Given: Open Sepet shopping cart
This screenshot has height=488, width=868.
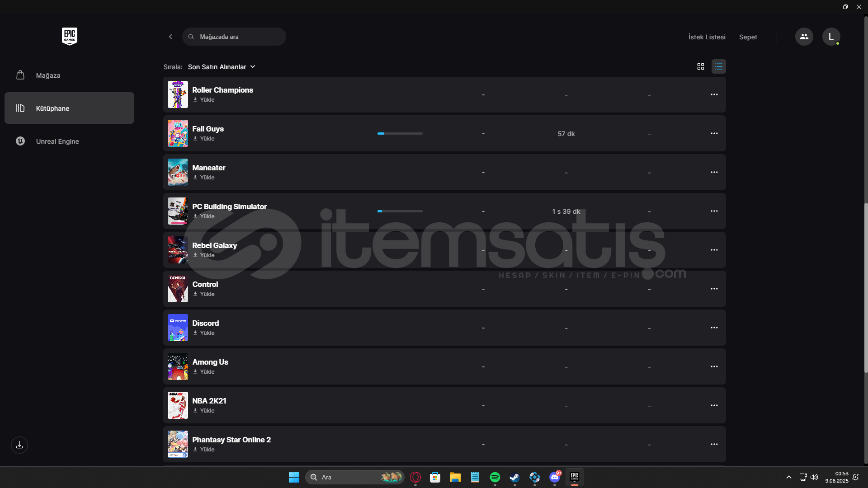Looking at the screenshot, I should pyautogui.click(x=748, y=37).
